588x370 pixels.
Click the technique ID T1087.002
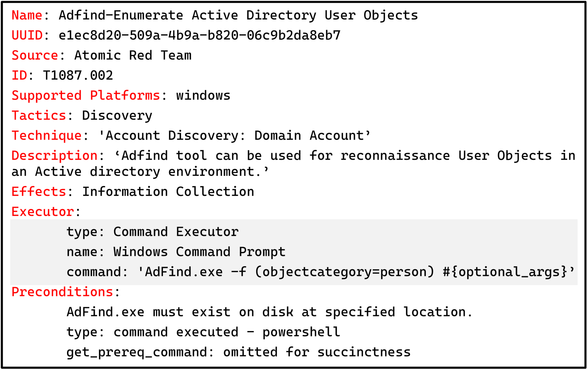pyautogui.click(x=78, y=76)
